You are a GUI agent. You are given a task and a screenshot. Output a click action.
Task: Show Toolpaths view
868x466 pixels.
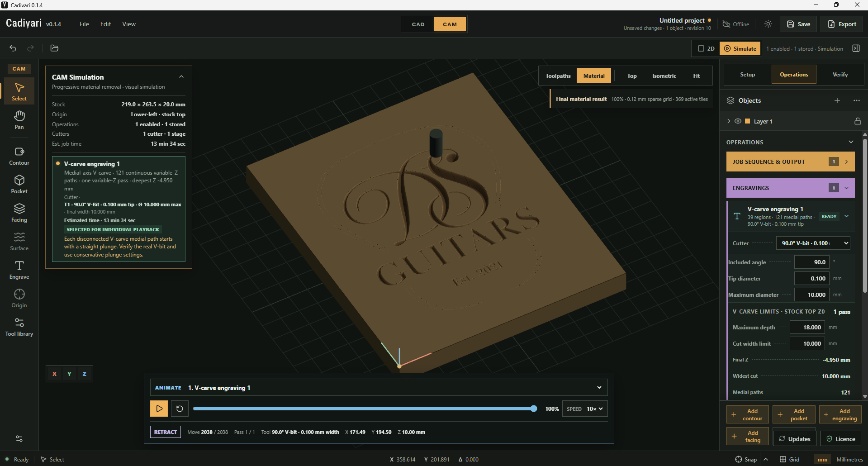558,76
